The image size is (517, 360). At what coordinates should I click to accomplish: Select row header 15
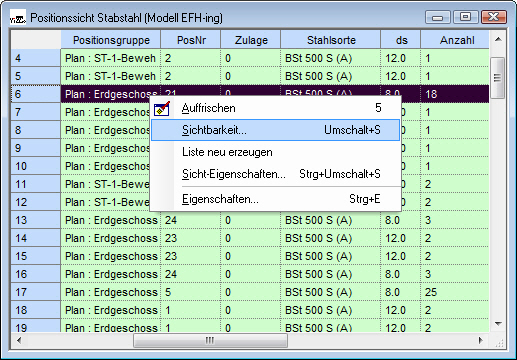pyautogui.click(x=36, y=256)
